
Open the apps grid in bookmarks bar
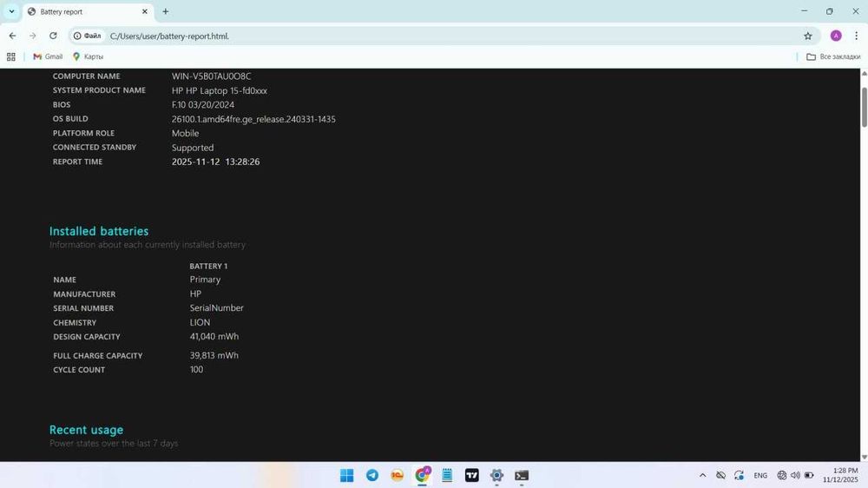pyautogui.click(x=11, y=56)
